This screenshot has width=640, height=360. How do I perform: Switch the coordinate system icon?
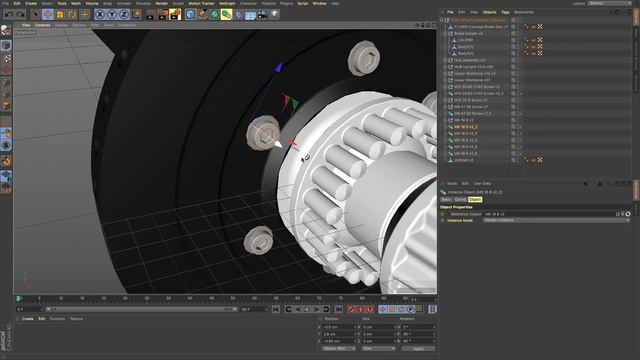[137, 15]
